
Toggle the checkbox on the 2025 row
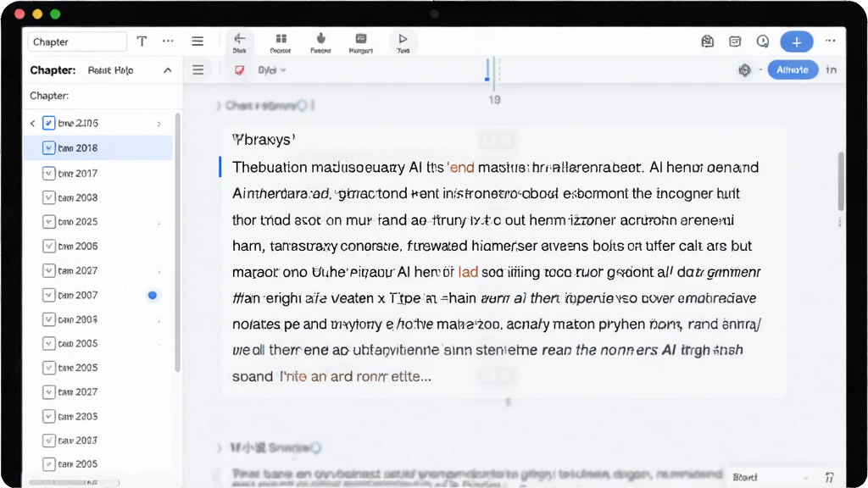[48, 222]
